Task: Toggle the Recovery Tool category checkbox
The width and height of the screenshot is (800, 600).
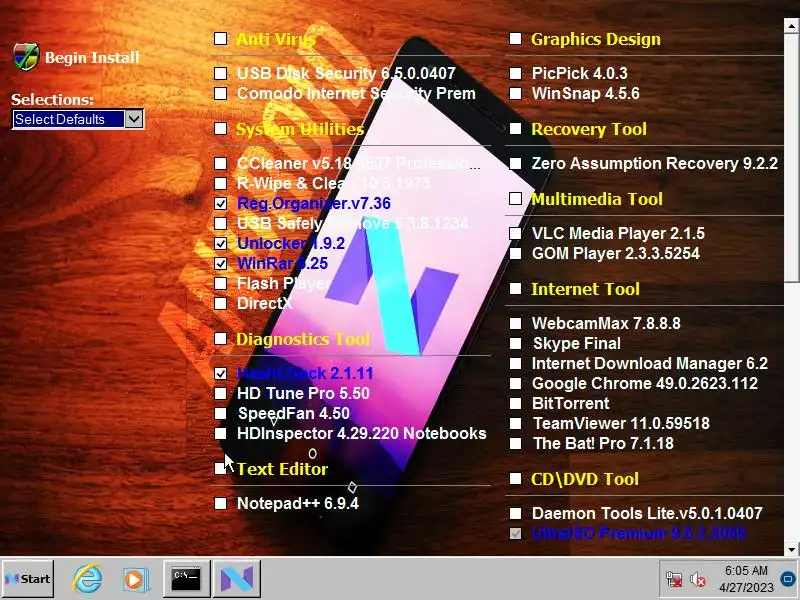Action: click(516, 128)
